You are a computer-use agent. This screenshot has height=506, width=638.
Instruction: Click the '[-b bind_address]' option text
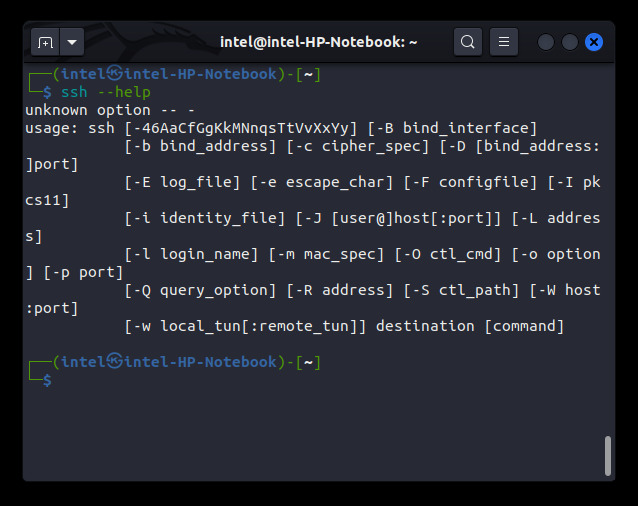point(200,146)
